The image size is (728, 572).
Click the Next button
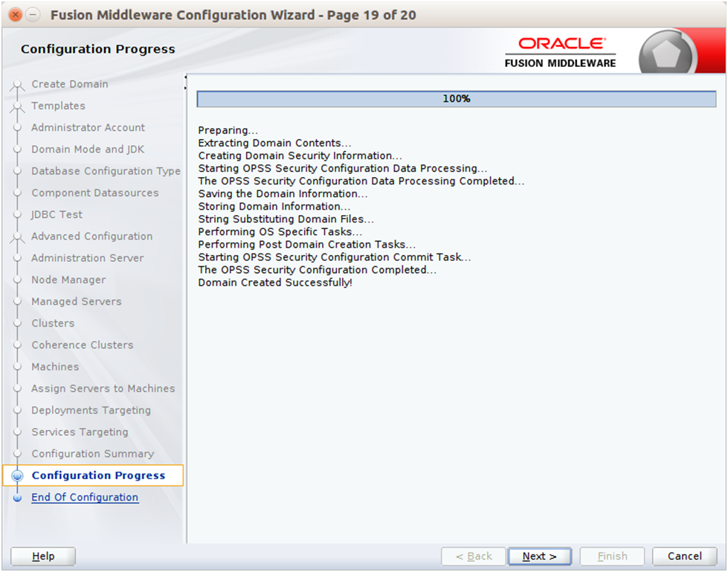tap(540, 556)
